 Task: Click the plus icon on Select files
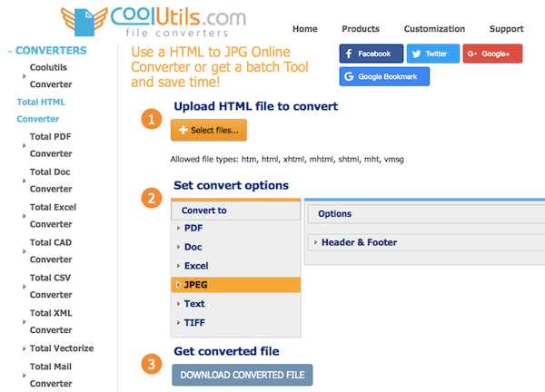tap(183, 130)
